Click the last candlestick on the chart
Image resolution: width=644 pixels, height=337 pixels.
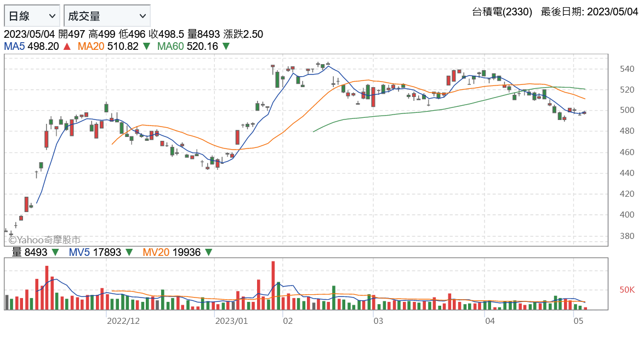point(584,112)
